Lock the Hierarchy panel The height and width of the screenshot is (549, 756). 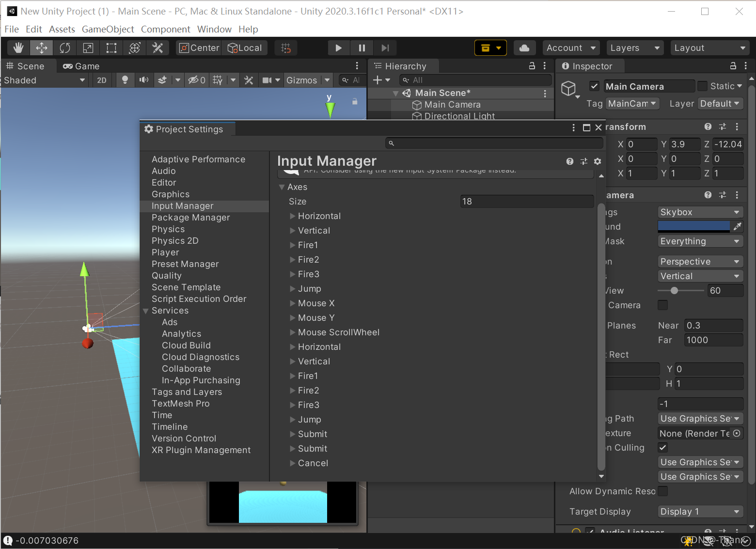pos(532,66)
